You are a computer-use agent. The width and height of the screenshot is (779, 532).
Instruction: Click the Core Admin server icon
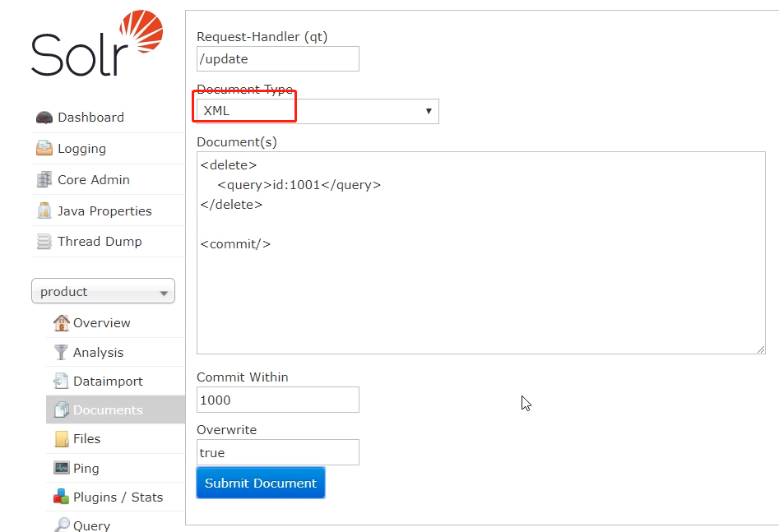[44, 179]
